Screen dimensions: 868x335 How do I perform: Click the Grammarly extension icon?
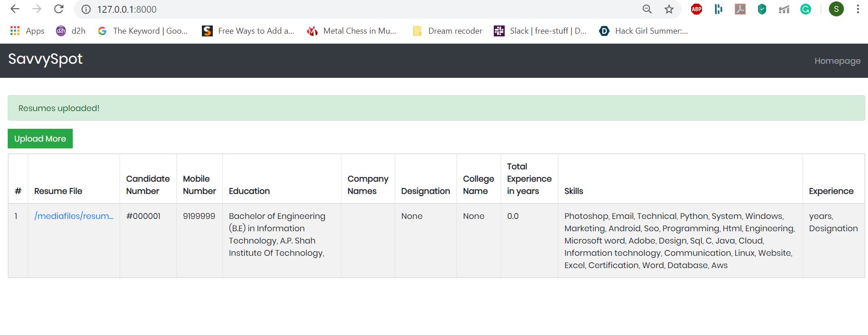pyautogui.click(x=806, y=9)
